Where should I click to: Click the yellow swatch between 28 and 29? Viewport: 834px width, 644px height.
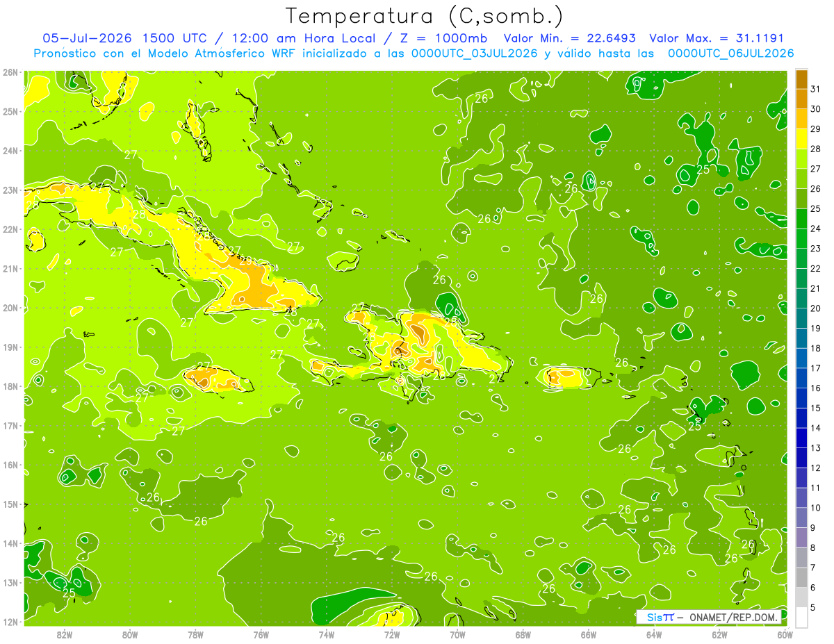(x=801, y=139)
